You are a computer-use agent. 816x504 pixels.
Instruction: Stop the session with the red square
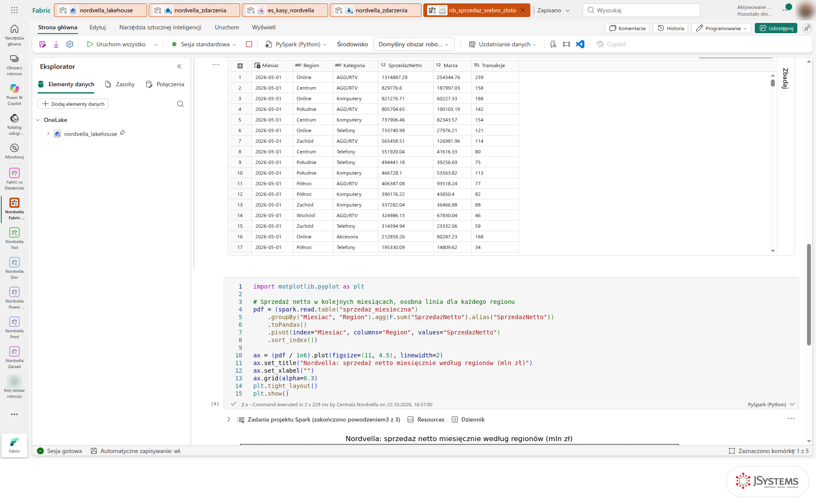click(249, 44)
